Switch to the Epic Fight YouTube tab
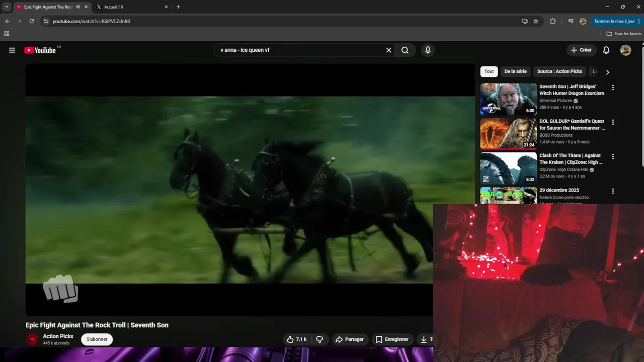 [x=48, y=7]
